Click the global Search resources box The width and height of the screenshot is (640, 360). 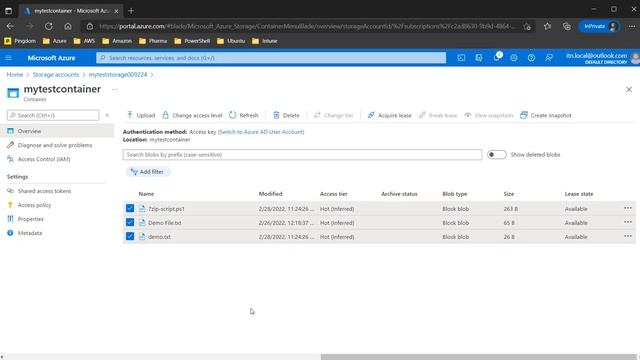271,58
